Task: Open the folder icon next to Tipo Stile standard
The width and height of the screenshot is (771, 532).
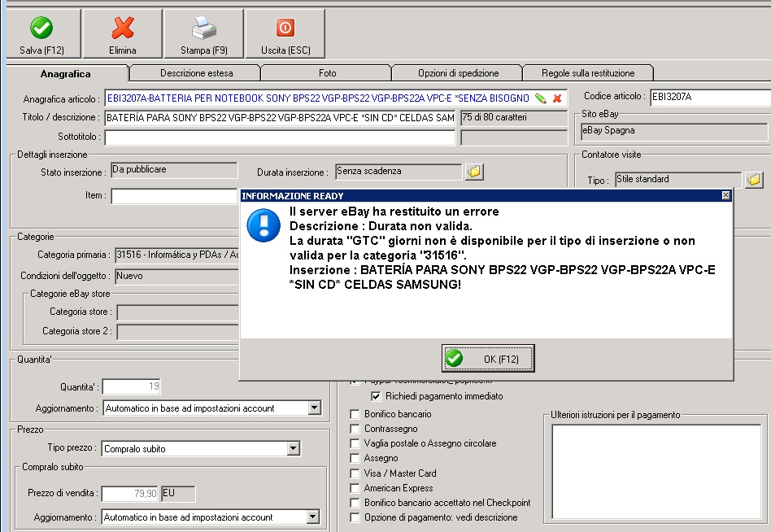Action: [x=754, y=180]
